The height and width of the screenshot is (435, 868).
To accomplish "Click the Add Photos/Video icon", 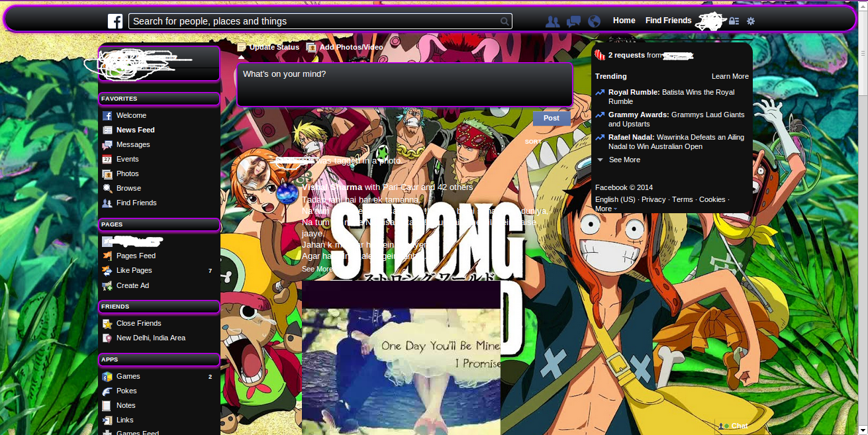I will pos(311,47).
